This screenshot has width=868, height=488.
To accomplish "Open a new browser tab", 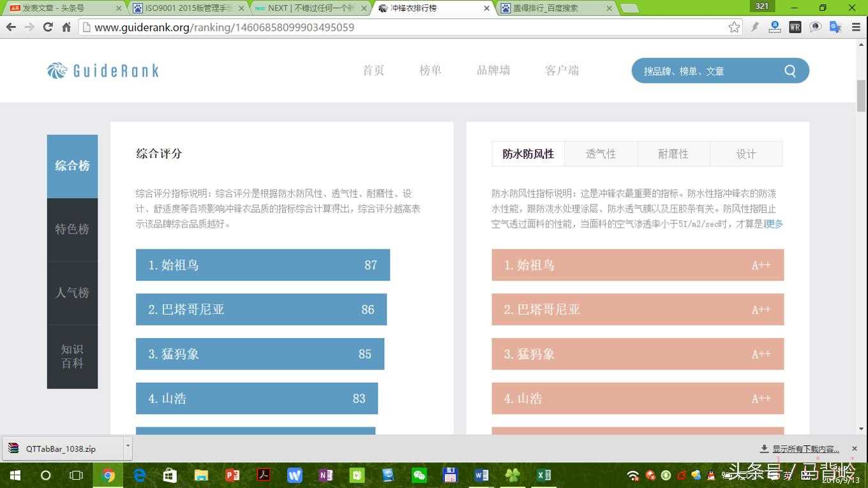I will (x=629, y=8).
